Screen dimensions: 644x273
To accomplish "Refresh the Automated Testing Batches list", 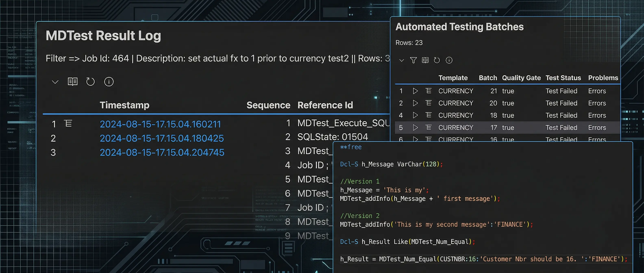I will point(436,60).
